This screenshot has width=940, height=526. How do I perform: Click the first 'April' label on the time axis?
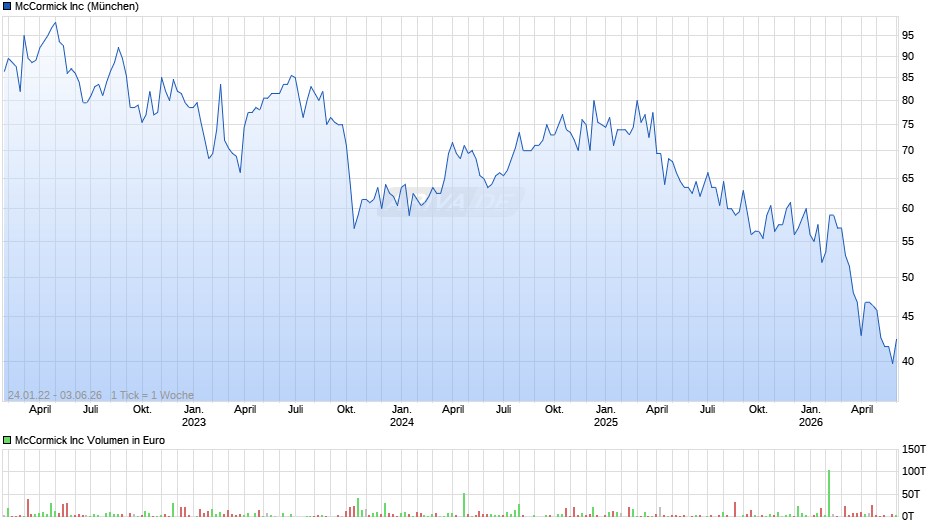pyautogui.click(x=40, y=410)
